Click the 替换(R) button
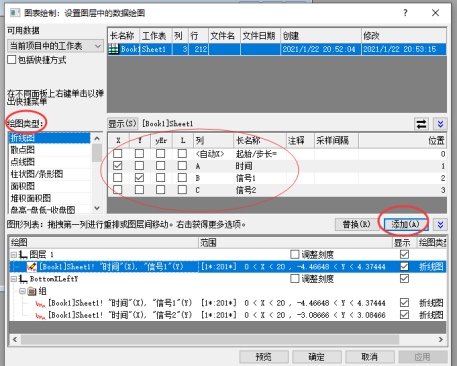Screen dimensions: 457x366 [x=356, y=224]
